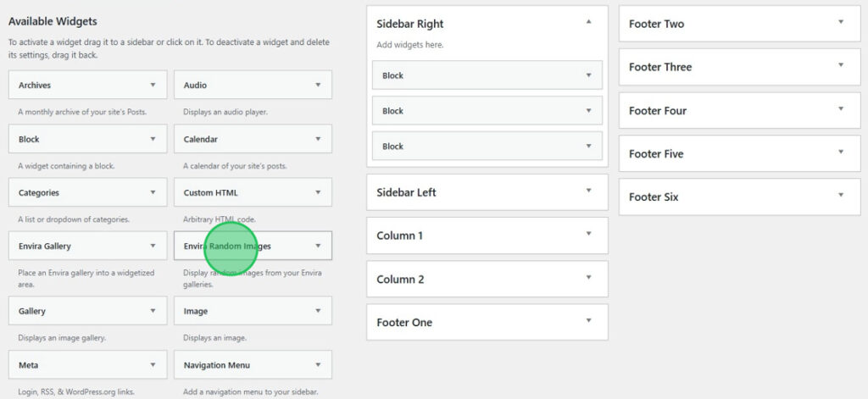Open the Meta widget title
Viewport: 868px width, 399px height.
(x=28, y=365)
